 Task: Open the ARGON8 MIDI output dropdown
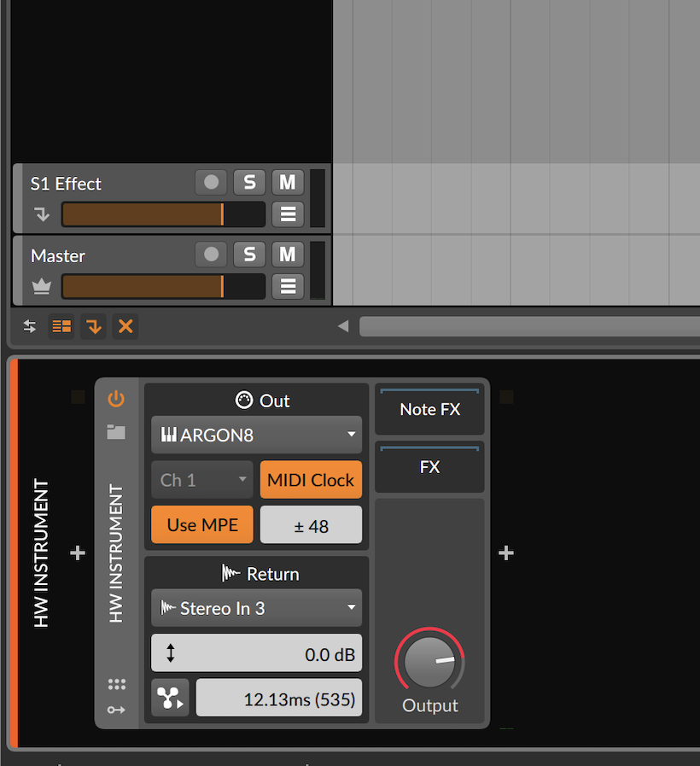256,435
